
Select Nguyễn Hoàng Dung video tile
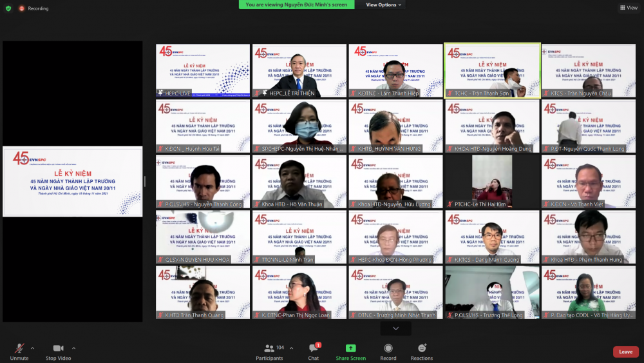point(493,126)
